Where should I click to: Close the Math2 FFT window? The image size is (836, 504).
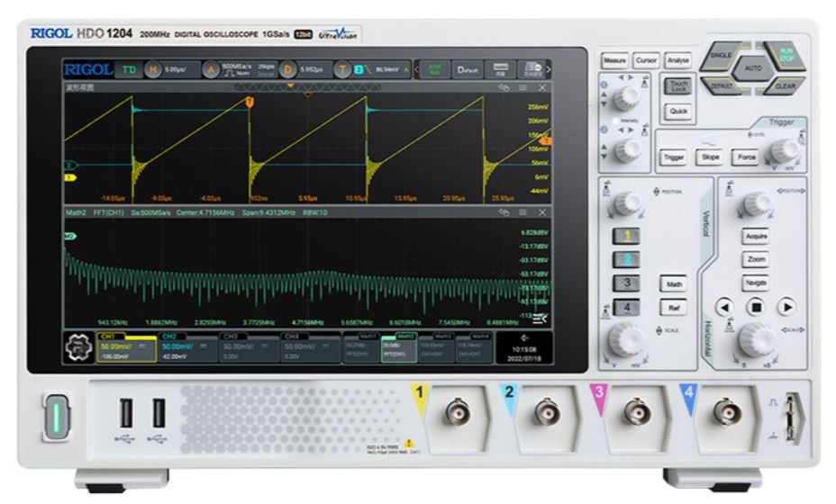point(542,212)
